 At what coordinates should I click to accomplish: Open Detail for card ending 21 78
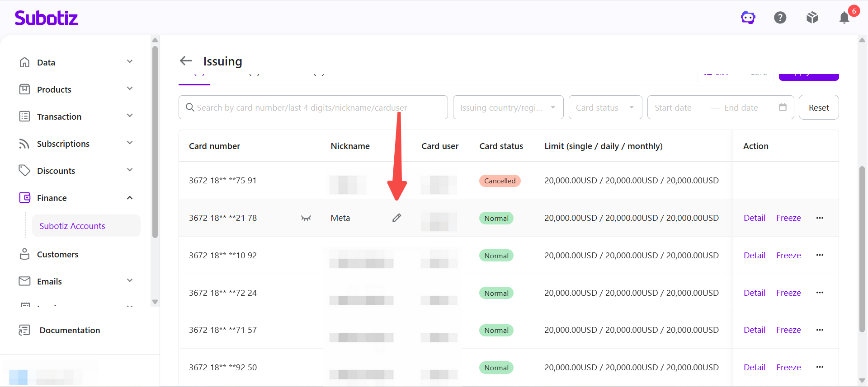[x=755, y=218]
